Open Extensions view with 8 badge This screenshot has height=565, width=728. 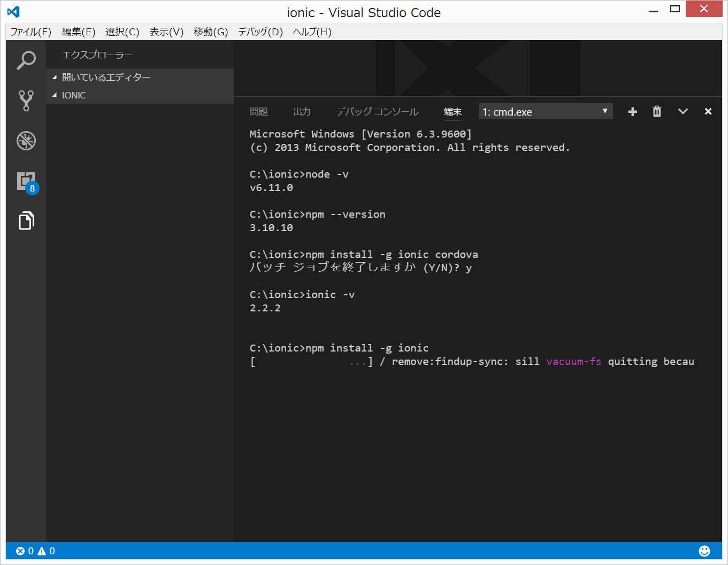[26, 182]
